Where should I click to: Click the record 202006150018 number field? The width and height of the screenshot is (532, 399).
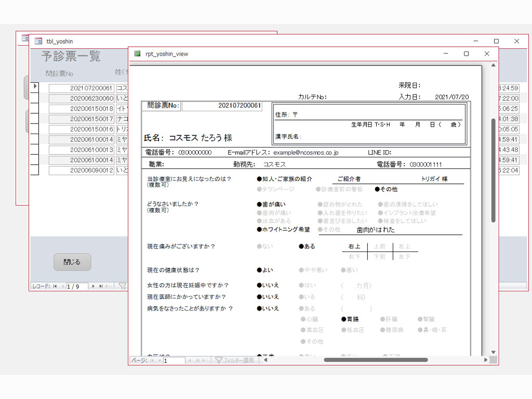pos(82,109)
